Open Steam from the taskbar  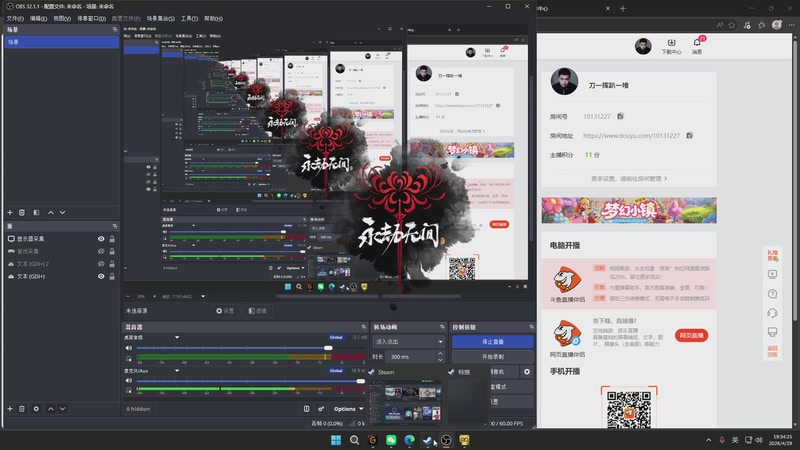tap(428, 440)
